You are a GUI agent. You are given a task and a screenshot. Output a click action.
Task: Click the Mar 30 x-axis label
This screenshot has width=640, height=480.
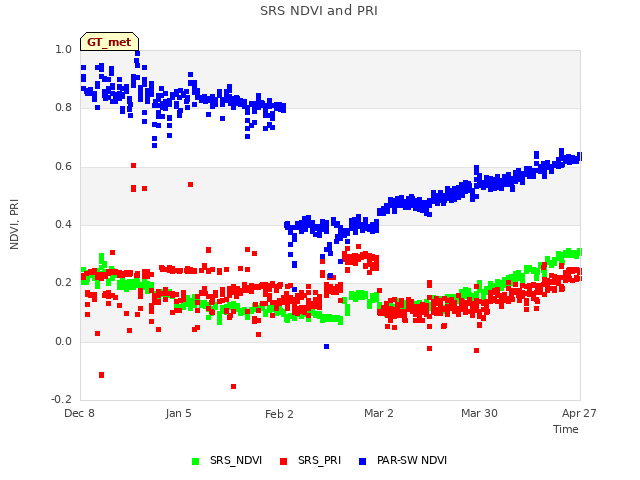pos(479,413)
